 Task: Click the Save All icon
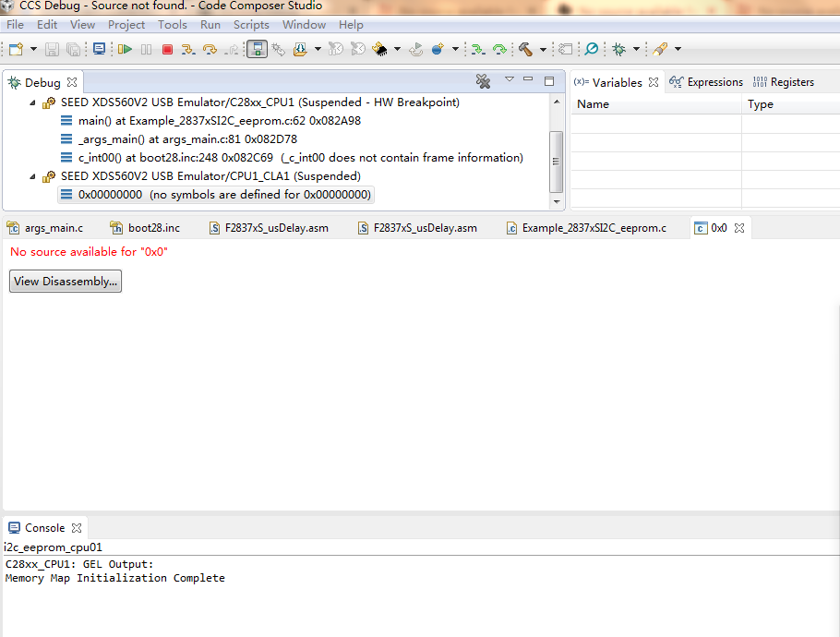click(74, 49)
